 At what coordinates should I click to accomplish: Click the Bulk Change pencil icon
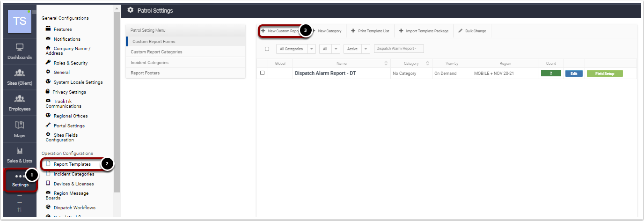pyautogui.click(x=461, y=31)
